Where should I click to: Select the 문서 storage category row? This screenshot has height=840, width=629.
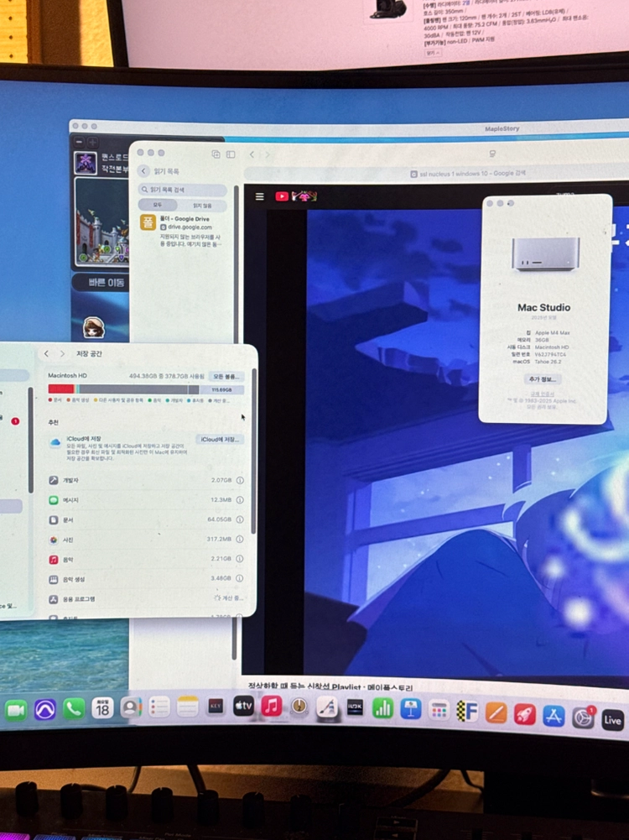tap(146, 519)
